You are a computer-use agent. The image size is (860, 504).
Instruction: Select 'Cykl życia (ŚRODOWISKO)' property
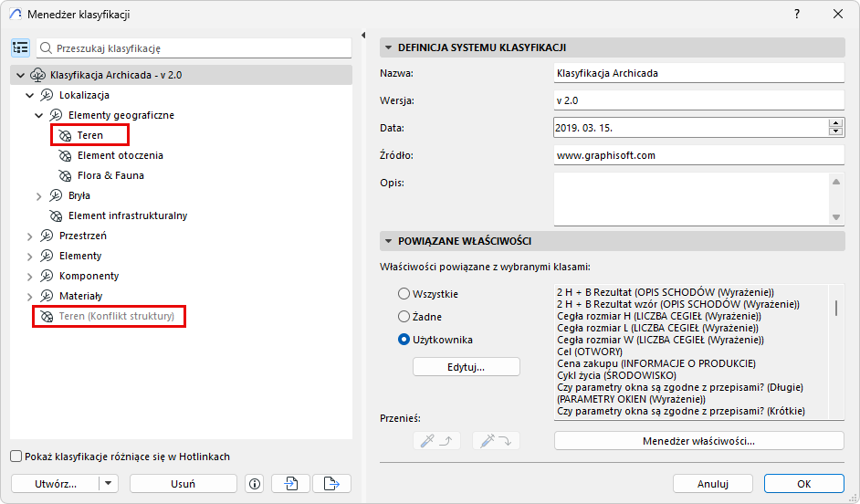pos(616,375)
